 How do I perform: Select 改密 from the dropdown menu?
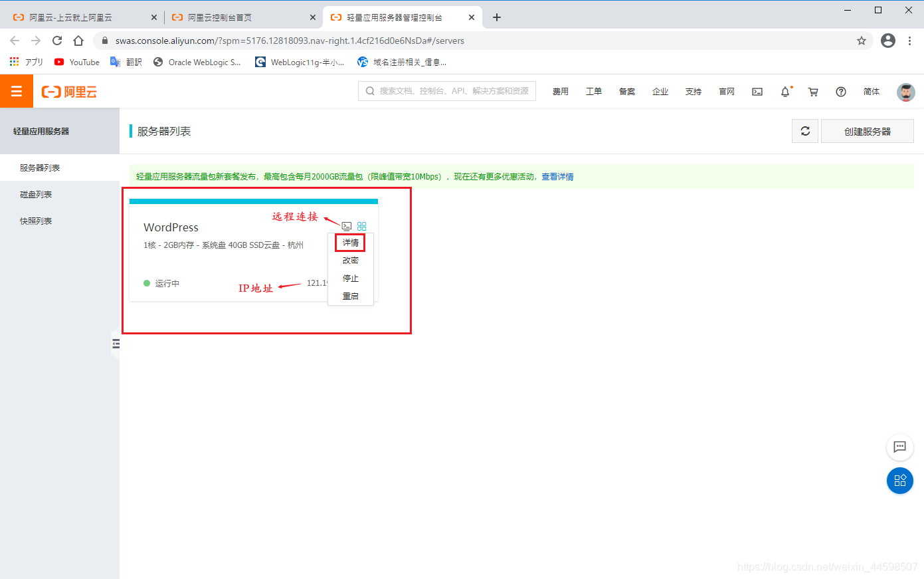click(x=351, y=261)
